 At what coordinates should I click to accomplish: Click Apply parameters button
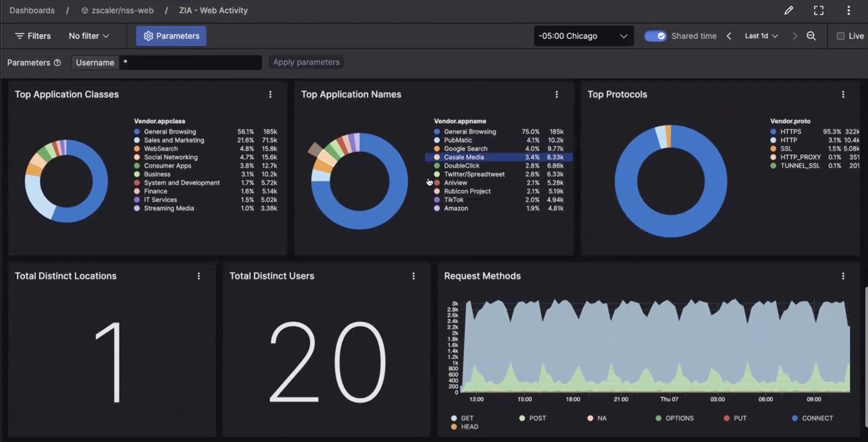tap(306, 62)
